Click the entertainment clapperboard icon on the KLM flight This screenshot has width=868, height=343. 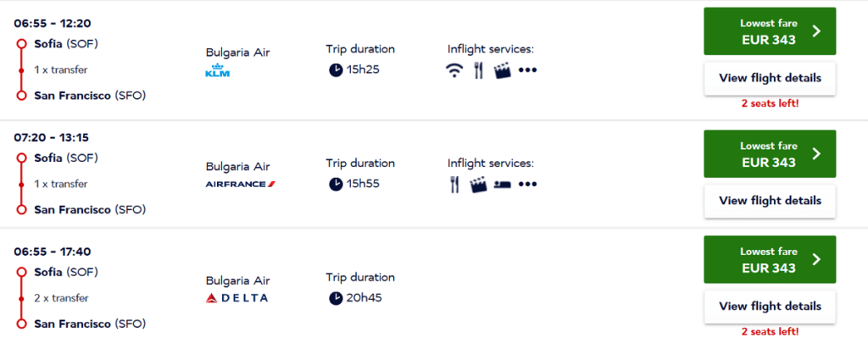[x=502, y=70]
